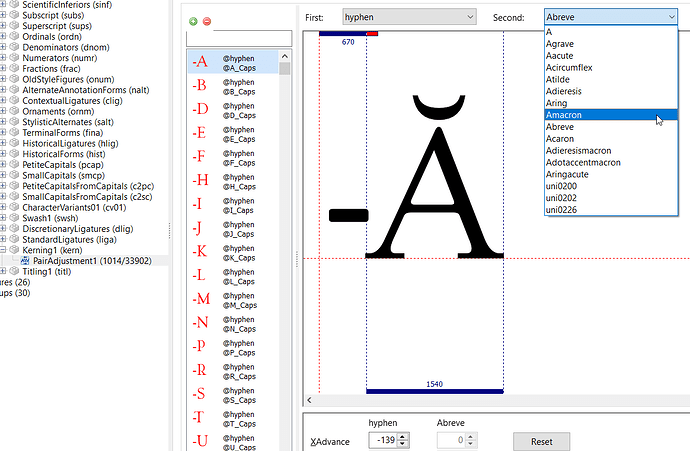The image size is (690, 451).
Task: Expand the DiscretionaryLigatures (dlig) node
Action: click(x=3, y=229)
